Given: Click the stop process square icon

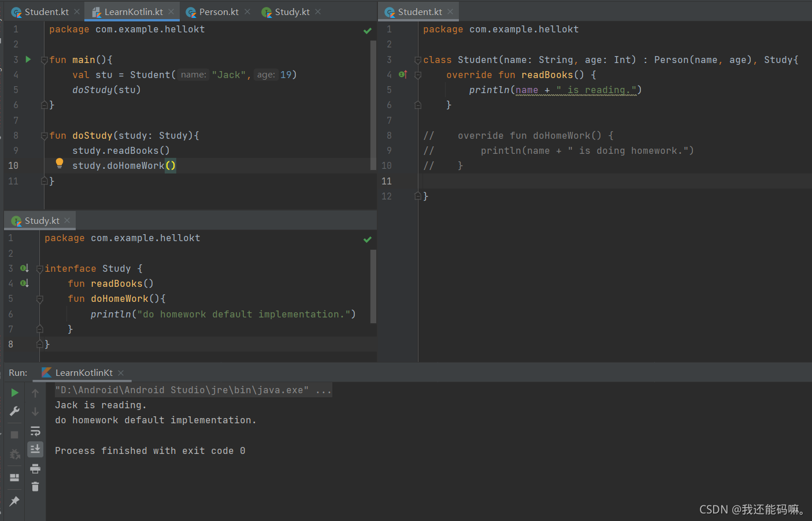Looking at the screenshot, I should [x=14, y=435].
